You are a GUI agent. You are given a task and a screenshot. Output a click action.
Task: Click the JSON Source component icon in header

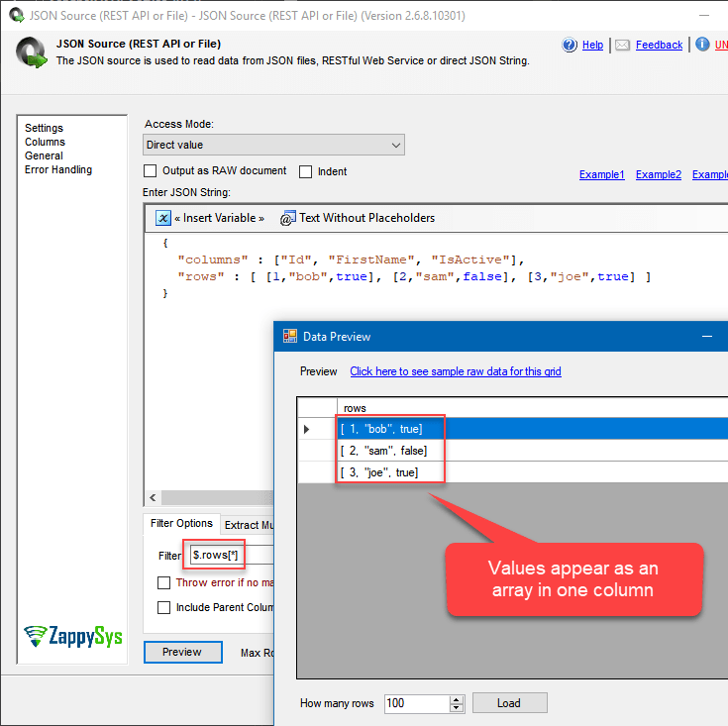[x=32, y=52]
